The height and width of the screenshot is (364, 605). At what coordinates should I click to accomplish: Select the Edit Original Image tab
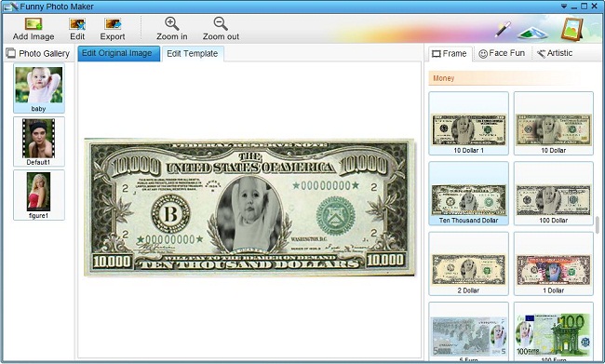tap(118, 53)
